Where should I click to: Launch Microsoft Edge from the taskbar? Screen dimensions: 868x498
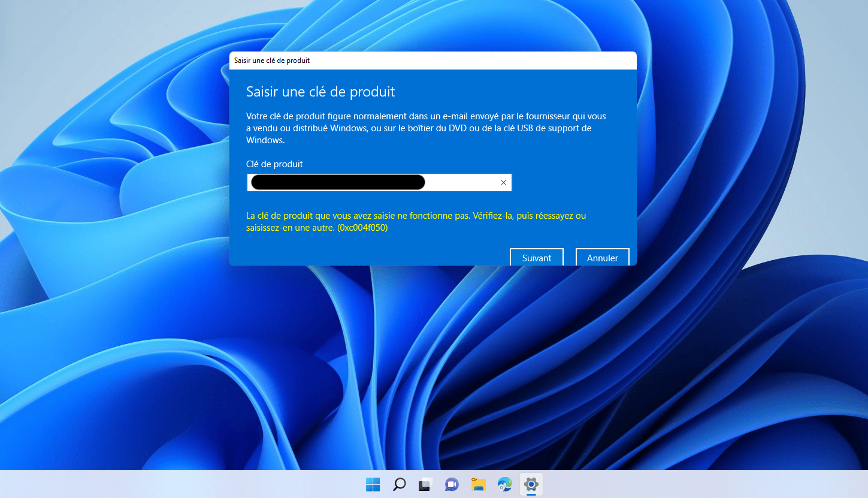pos(504,484)
